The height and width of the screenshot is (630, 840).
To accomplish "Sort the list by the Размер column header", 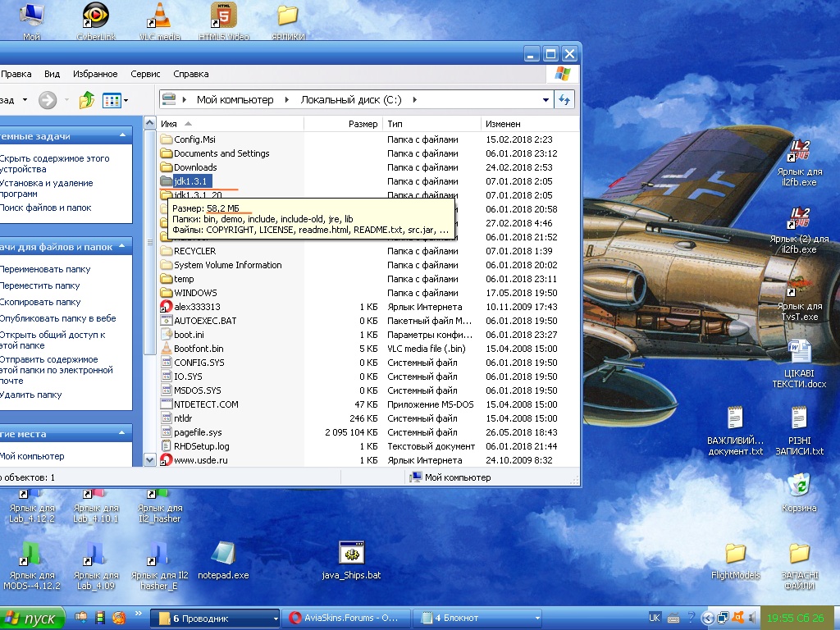I will pyautogui.click(x=363, y=124).
